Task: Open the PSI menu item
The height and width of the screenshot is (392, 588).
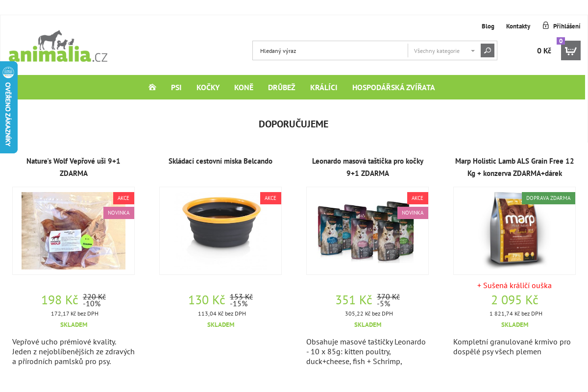Action: (176, 87)
